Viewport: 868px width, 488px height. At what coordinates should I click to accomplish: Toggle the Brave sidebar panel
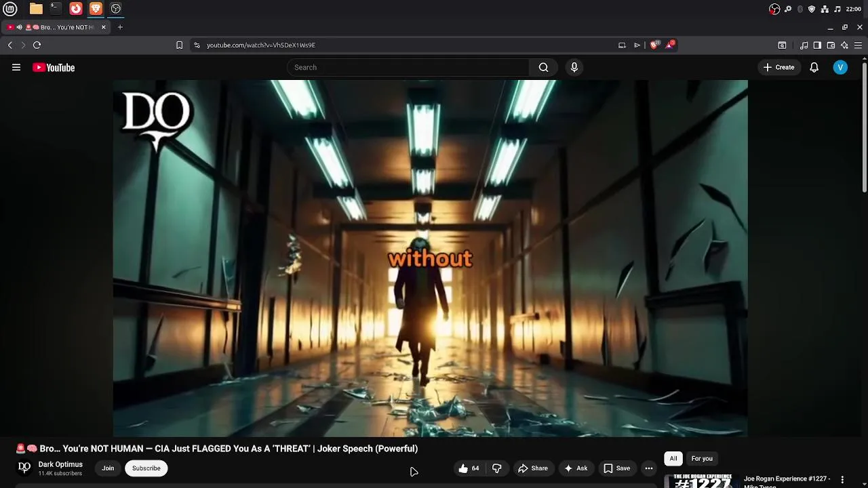click(x=817, y=45)
